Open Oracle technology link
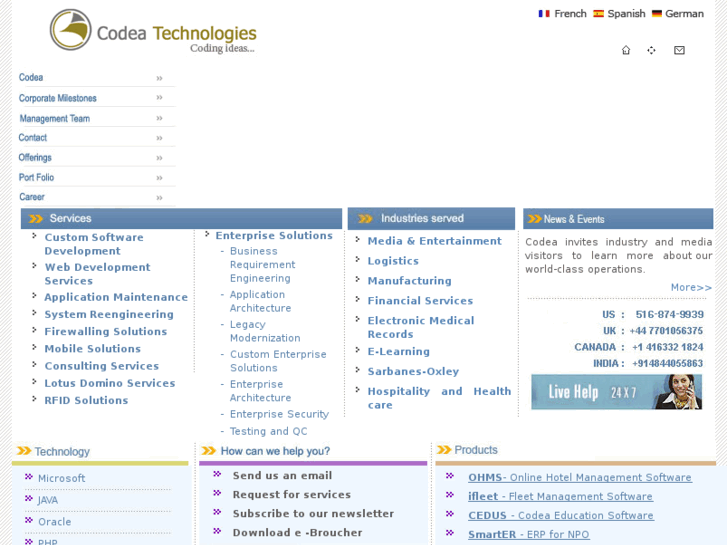This screenshot has height=545, width=727. tap(55, 522)
